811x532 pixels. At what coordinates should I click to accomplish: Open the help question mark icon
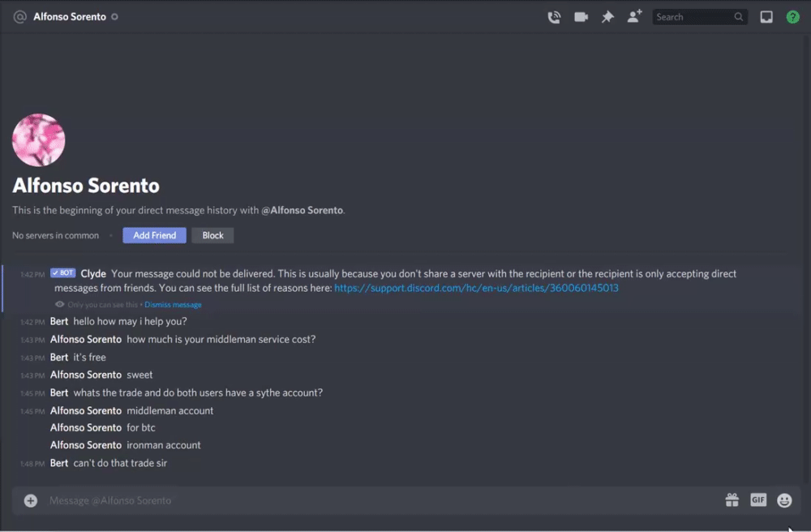click(793, 17)
